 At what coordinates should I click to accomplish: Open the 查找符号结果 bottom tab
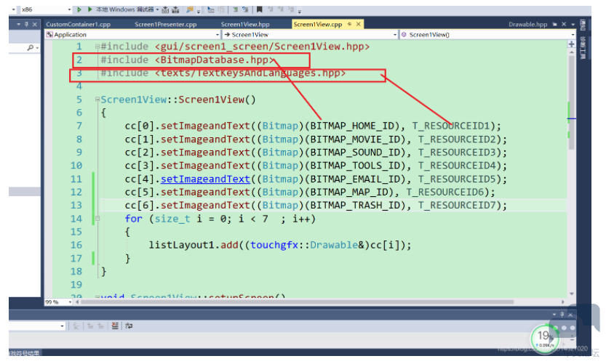(x=24, y=353)
